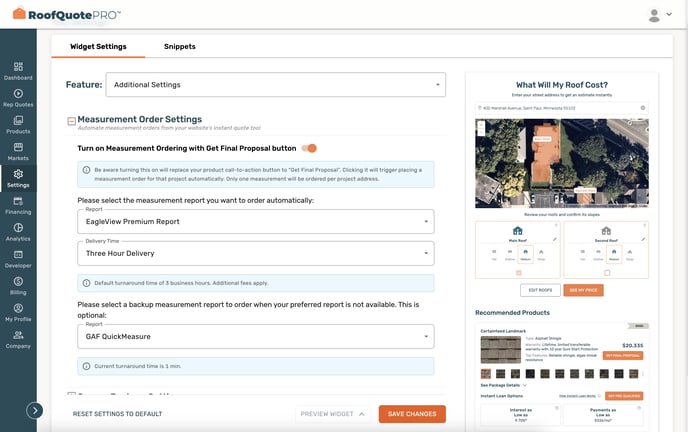Click Measurement Order Settings heading
688x432 pixels.
tap(140, 119)
